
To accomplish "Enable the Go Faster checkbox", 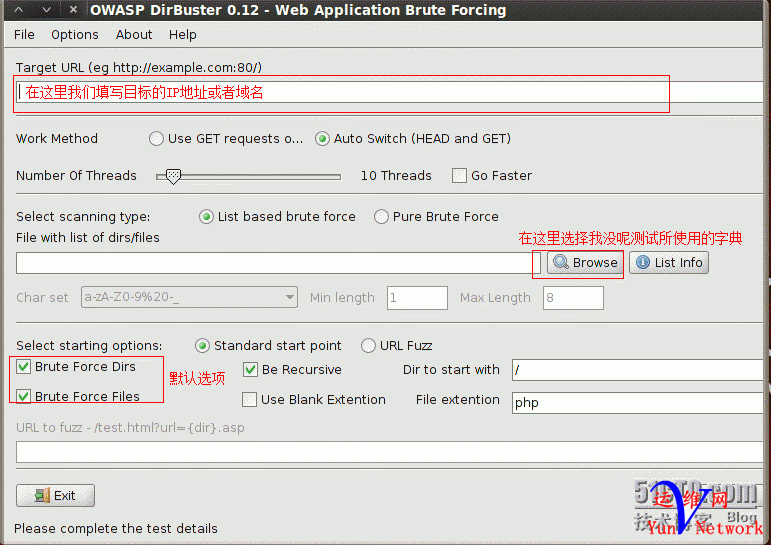I will 459,176.
